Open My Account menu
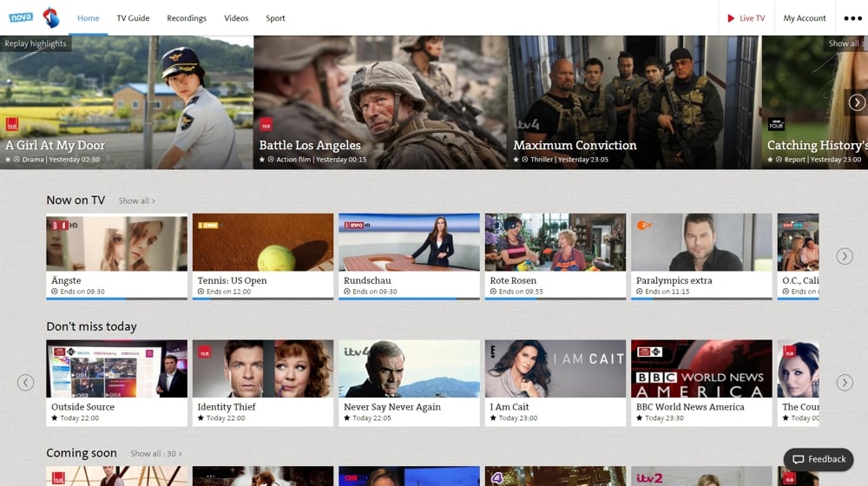This screenshot has height=486, width=868. coord(805,18)
